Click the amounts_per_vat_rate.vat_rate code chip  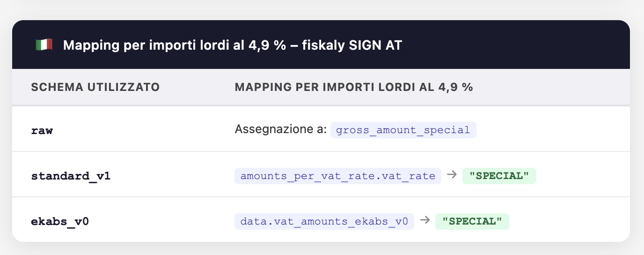tap(337, 176)
